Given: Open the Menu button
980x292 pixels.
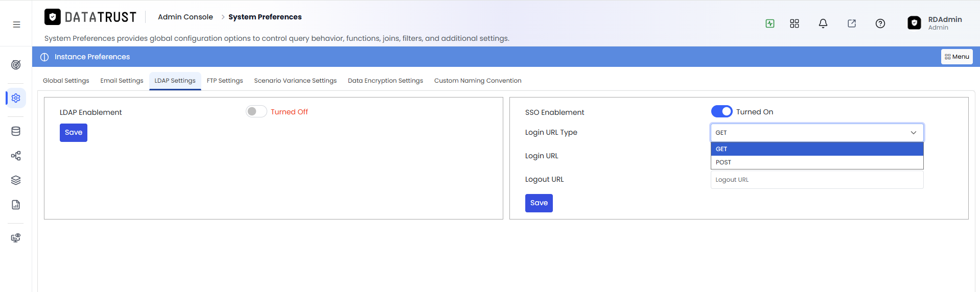Looking at the screenshot, I should [957, 57].
